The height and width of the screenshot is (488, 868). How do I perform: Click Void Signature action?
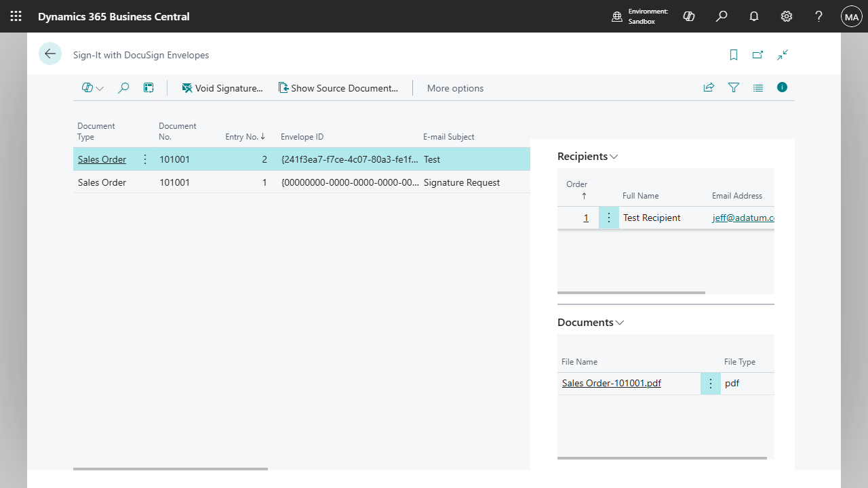pos(222,88)
